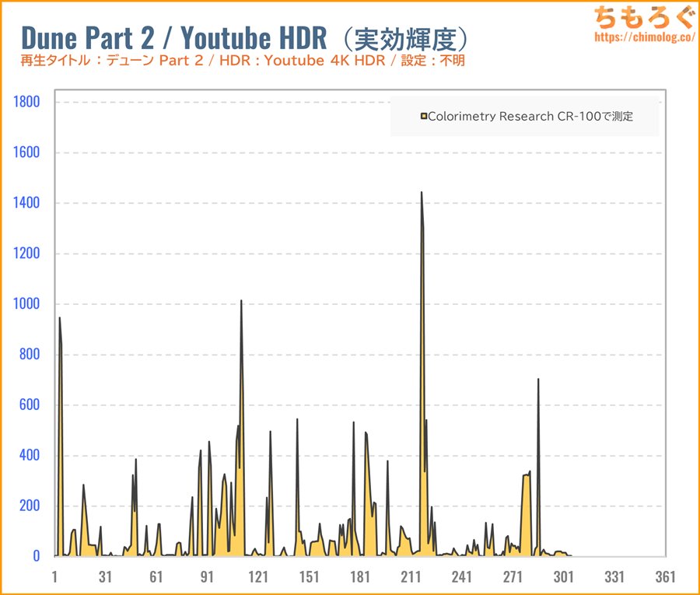Click the orange subtitle starting with '再生タイトル'
Screen dimensions: 700x595
(243, 60)
